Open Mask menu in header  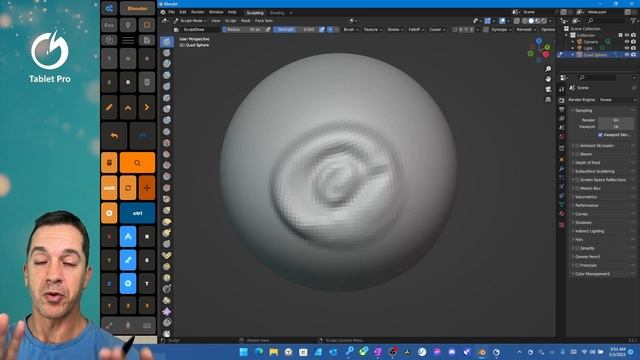tap(245, 20)
